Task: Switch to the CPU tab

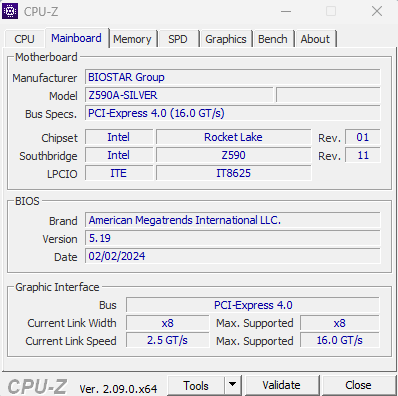Action: pos(24,39)
